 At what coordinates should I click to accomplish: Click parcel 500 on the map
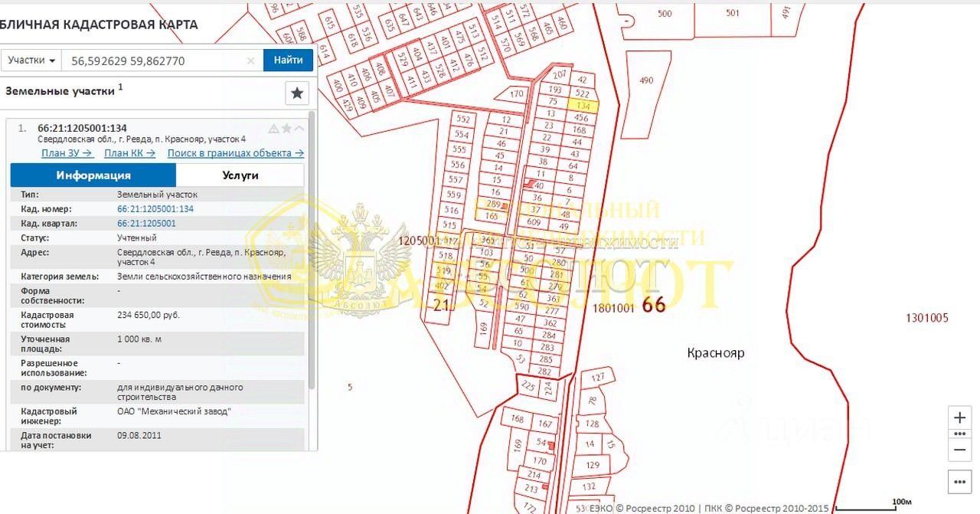point(665,14)
